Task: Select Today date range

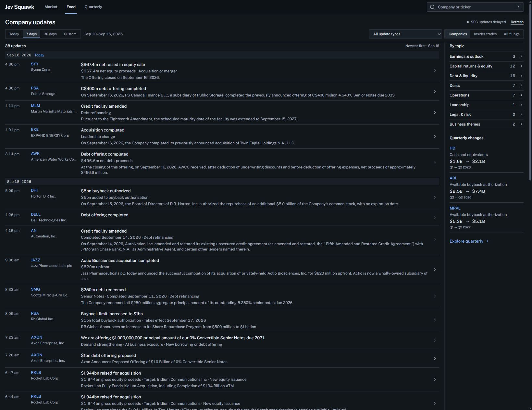Action: [x=14, y=34]
